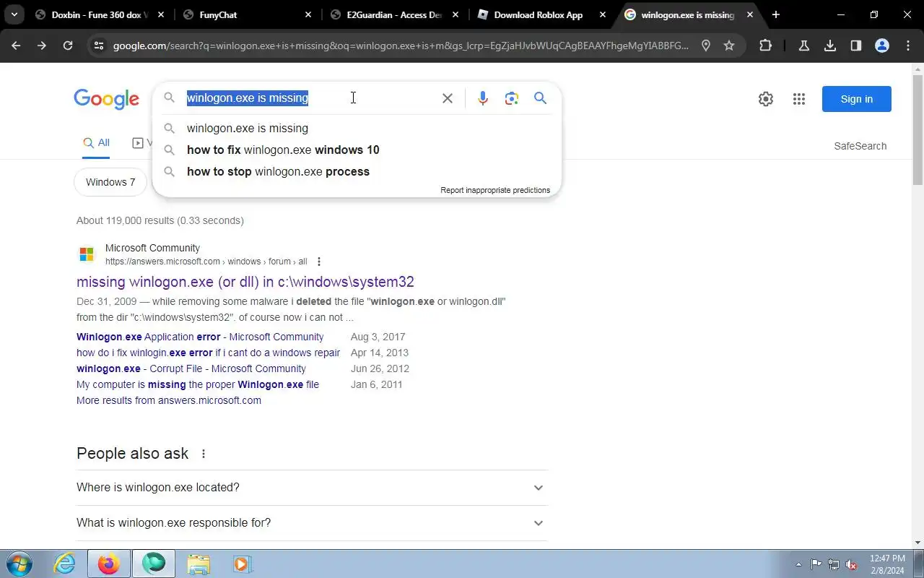Screen dimensions: 924x578
Task: Submit search with the blue magnifier icon
Action: click(x=540, y=98)
